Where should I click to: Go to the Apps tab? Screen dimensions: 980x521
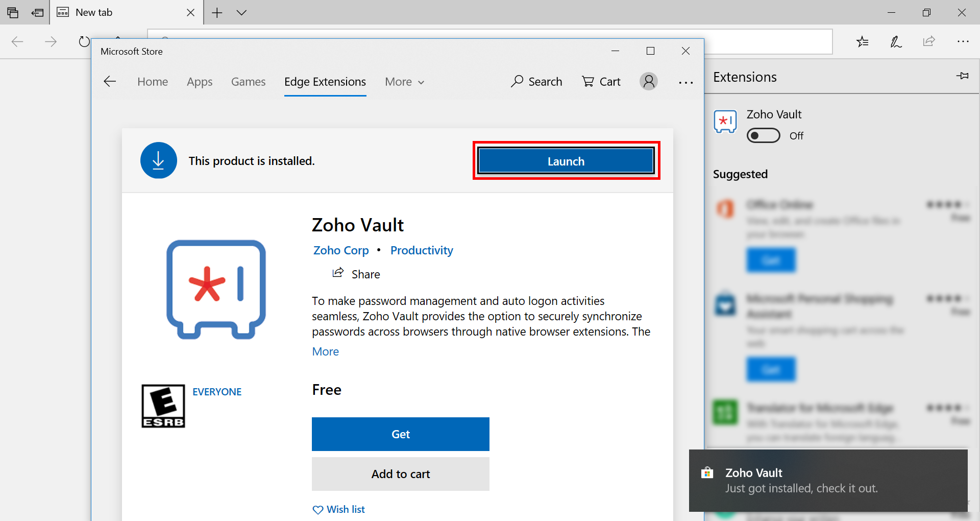pos(200,82)
